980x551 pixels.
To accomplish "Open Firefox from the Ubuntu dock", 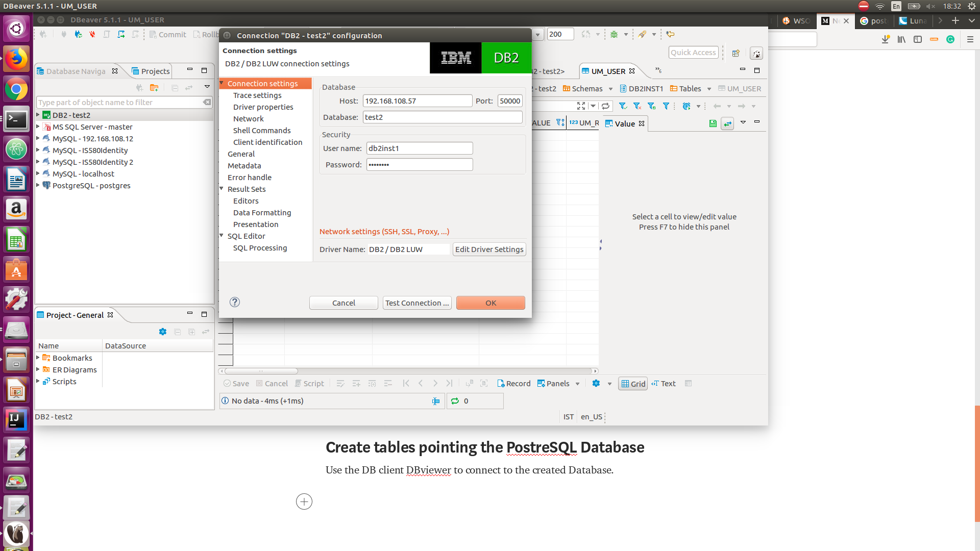I will (x=16, y=59).
